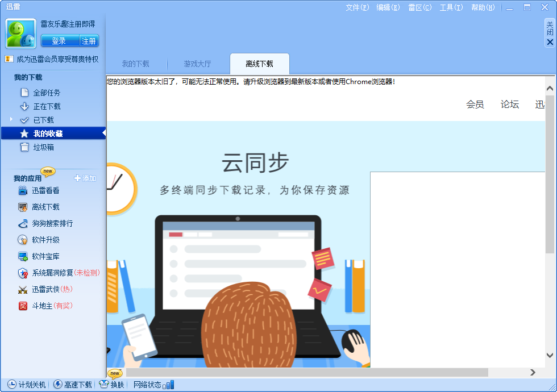Image resolution: width=557 pixels, height=392 pixels.
Task: Click the 离线下载 app icon
Action: point(23,207)
